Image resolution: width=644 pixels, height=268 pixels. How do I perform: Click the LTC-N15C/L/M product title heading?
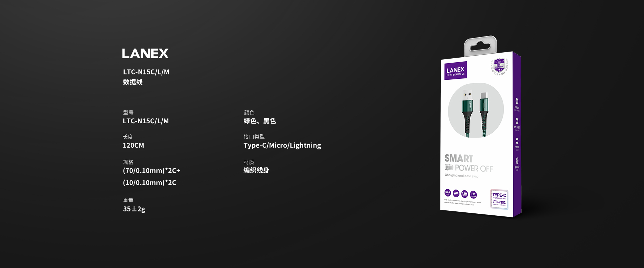(x=146, y=72)
